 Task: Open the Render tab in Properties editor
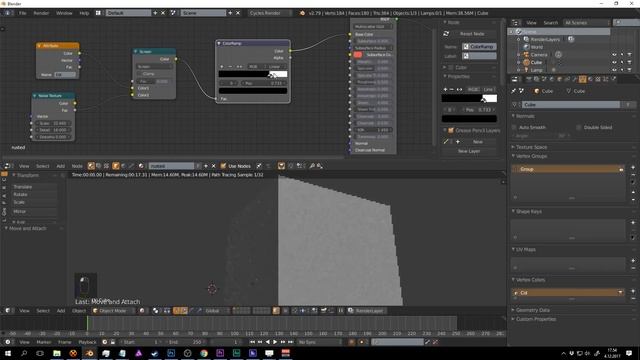529,79
